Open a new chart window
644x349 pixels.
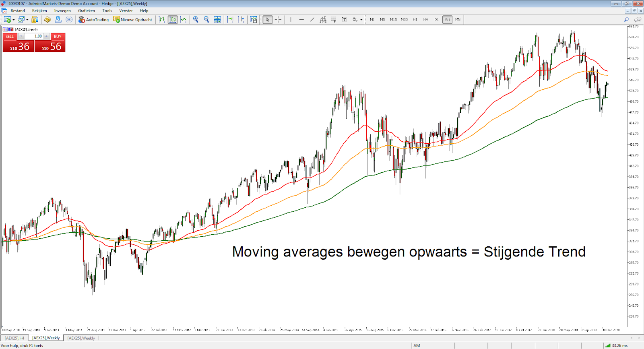coord(7,19)
